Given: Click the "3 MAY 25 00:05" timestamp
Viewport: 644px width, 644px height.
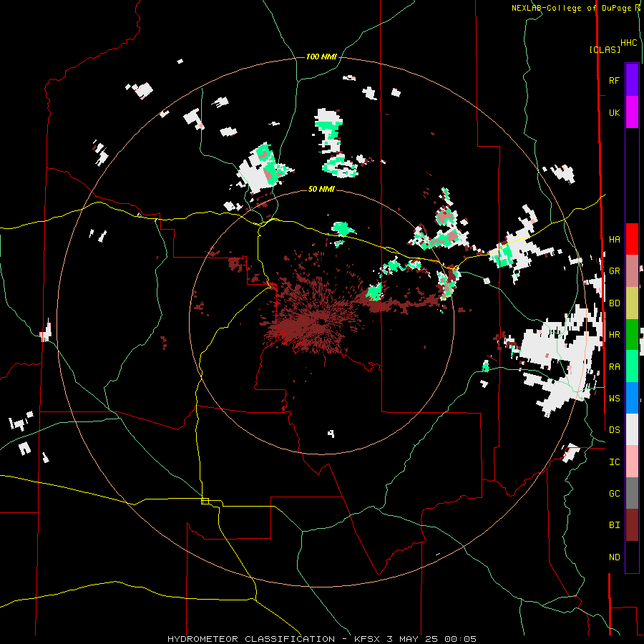Looking at the screenshot, I should point(431,639).
